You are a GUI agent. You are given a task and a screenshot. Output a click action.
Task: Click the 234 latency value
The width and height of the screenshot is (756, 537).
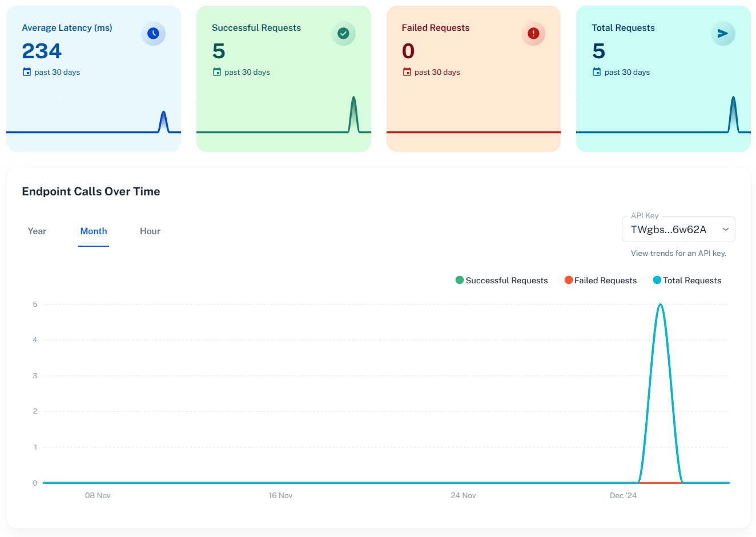[x=42, y=51]
